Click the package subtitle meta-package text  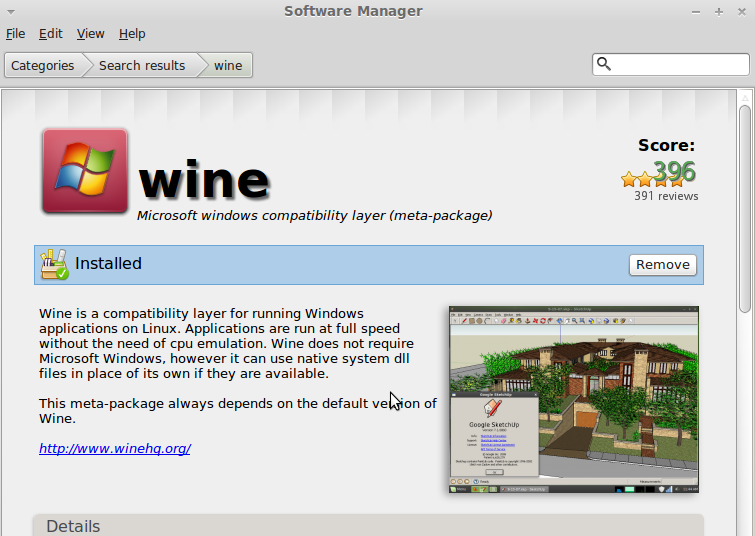(x=314, y=216)
